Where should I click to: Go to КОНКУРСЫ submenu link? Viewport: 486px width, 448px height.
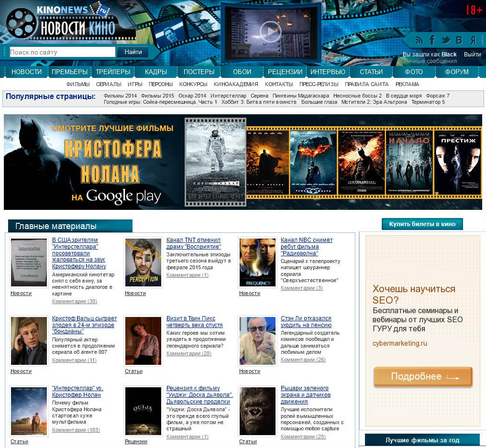click(193, 84)
